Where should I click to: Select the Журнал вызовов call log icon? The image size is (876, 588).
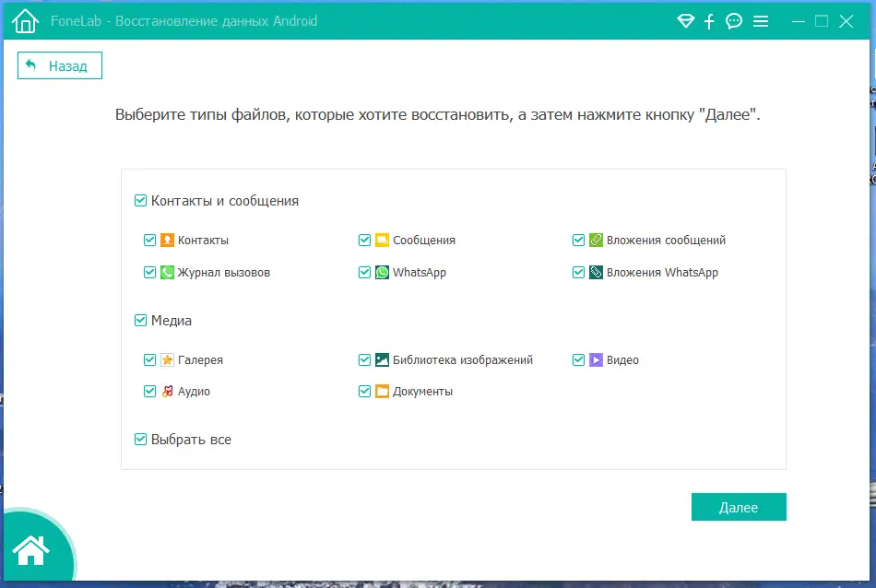tap(166, 272)
